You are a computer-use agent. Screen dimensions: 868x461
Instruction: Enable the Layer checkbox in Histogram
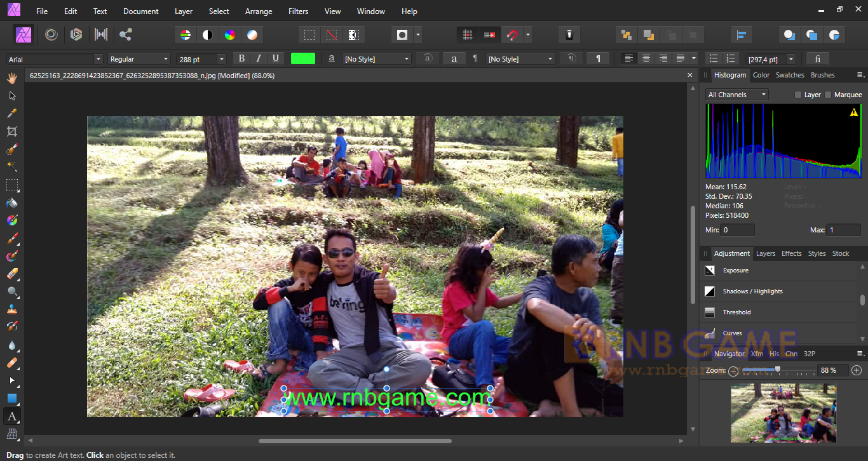point(798,95)
